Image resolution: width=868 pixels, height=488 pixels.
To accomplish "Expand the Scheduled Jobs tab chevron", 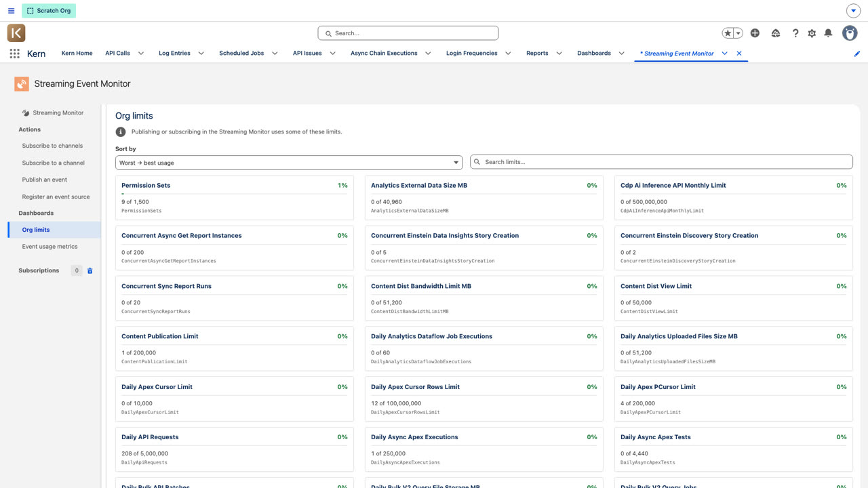I will click(275, 54).
